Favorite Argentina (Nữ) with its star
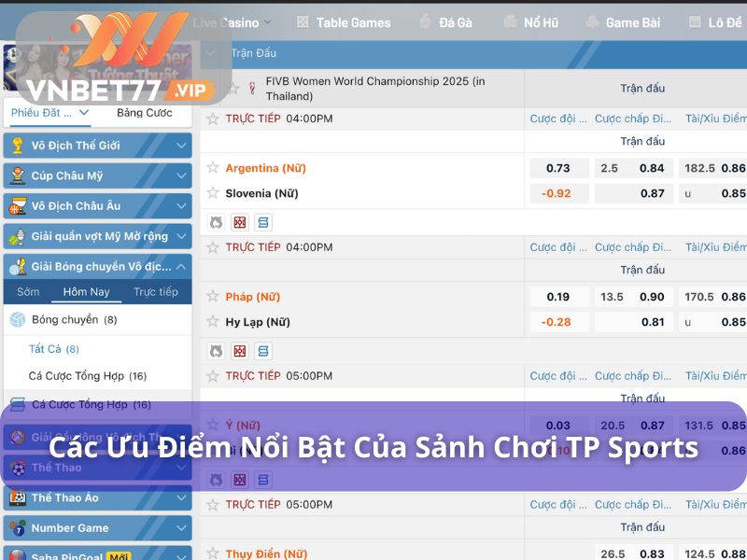 pos(213,168)
